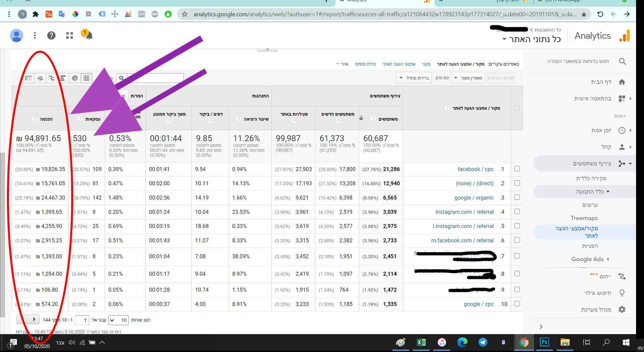Screen dimensions: 644x352
Task: Open the Analytics three-dot options menu
Action: [x=35, y=35]
